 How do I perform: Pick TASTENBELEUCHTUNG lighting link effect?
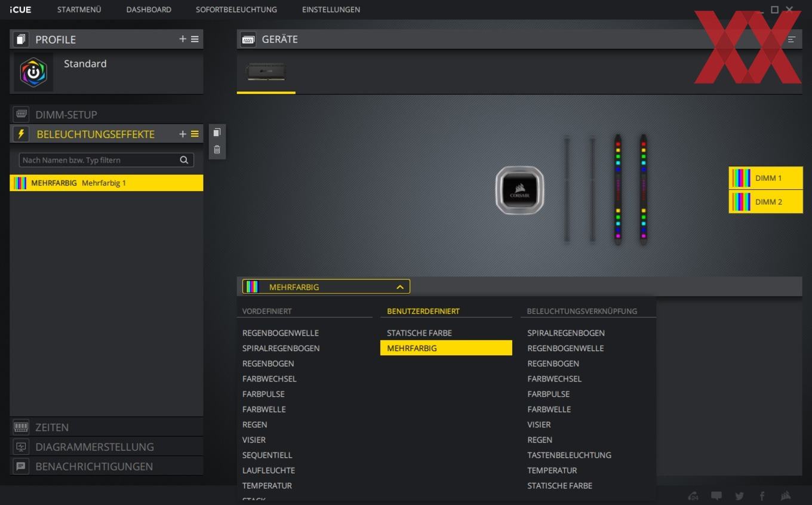pos(569,455)
